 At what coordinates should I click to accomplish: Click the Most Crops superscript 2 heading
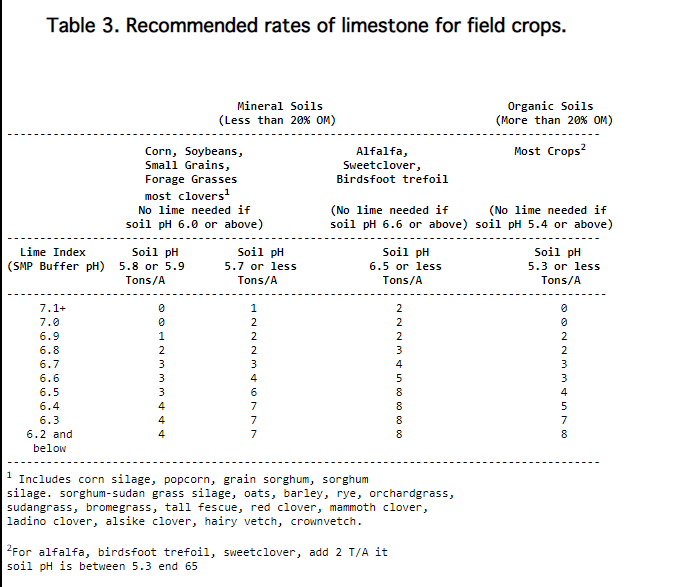pos(550,150)
